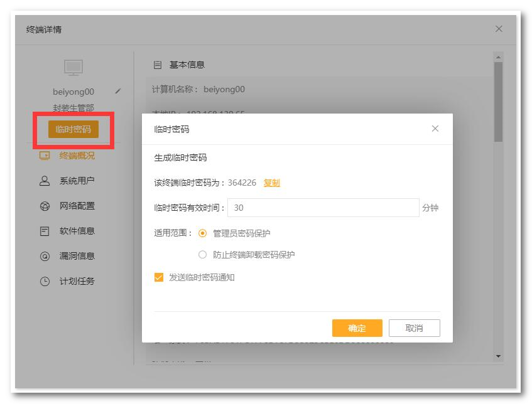
Task: Copy the temporary password via 复制 link
Action: coord(271,183)
